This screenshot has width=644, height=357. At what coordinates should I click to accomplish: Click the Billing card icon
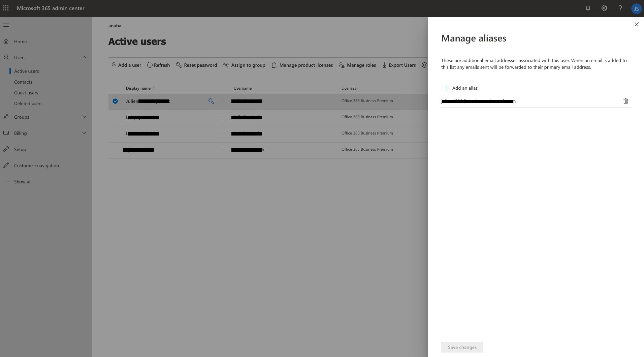click(x=6, y=133)
